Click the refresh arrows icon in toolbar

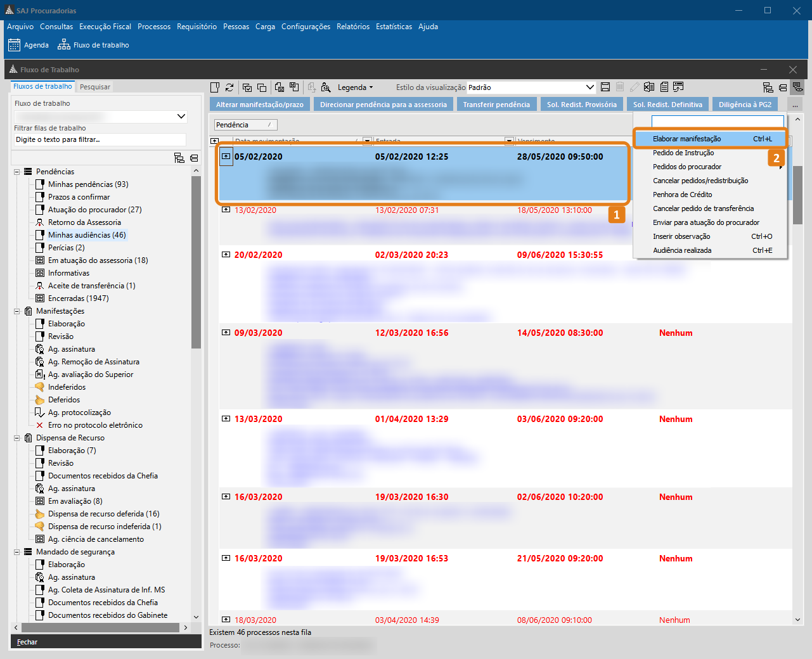pos(229,87)
